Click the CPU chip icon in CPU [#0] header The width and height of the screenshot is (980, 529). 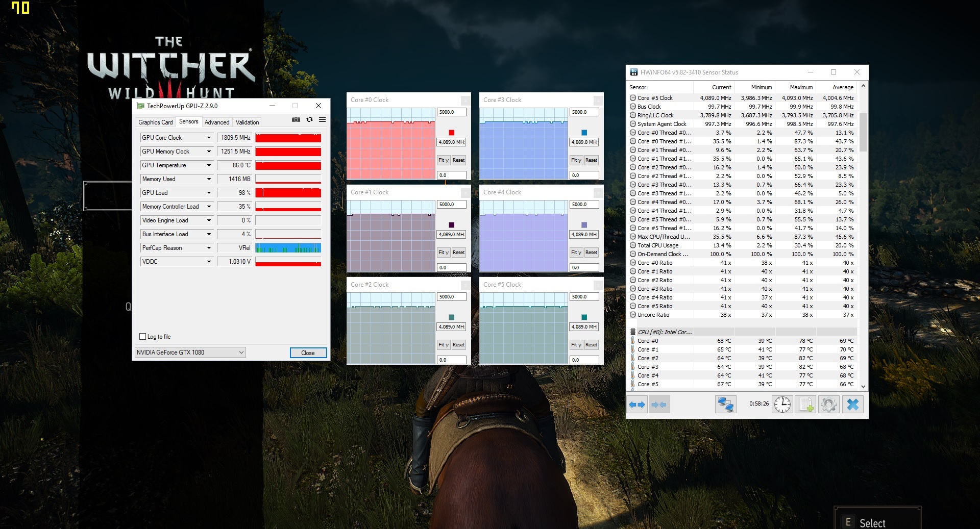(633, 332)
